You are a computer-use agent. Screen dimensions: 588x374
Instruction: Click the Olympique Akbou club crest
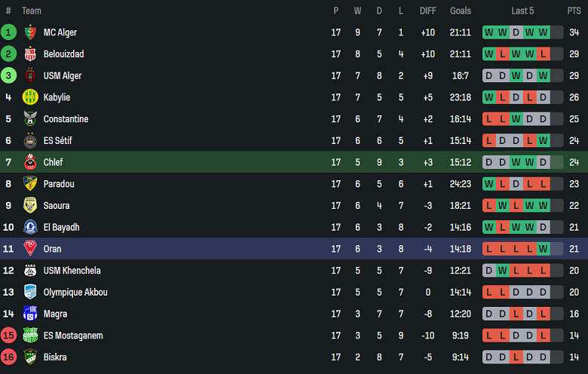tap(30, 292)
